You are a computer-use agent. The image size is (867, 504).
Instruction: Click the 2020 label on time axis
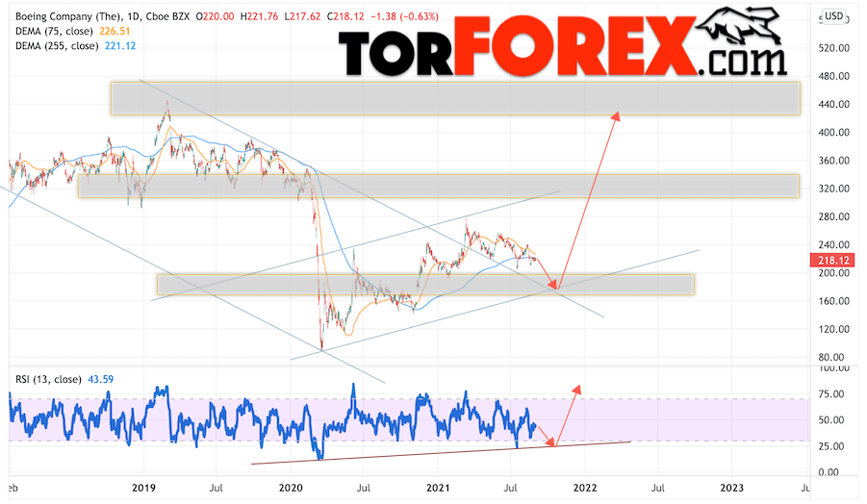(291, 488)
